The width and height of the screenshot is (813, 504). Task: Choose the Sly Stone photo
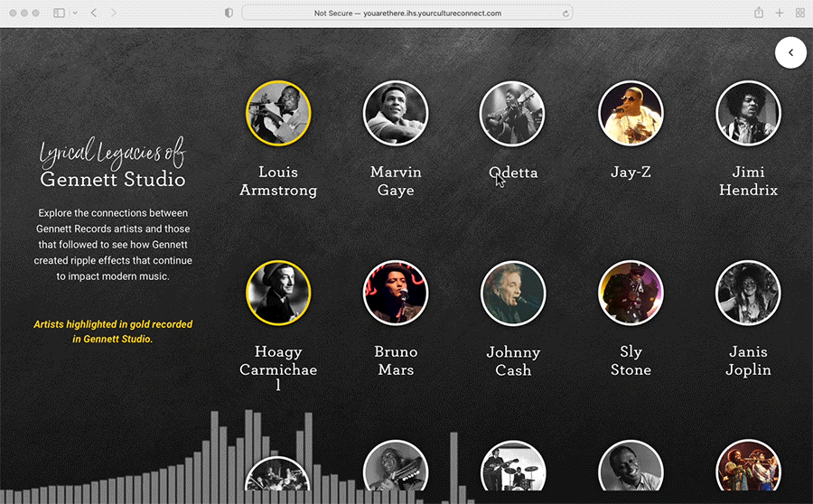point(631,293)
